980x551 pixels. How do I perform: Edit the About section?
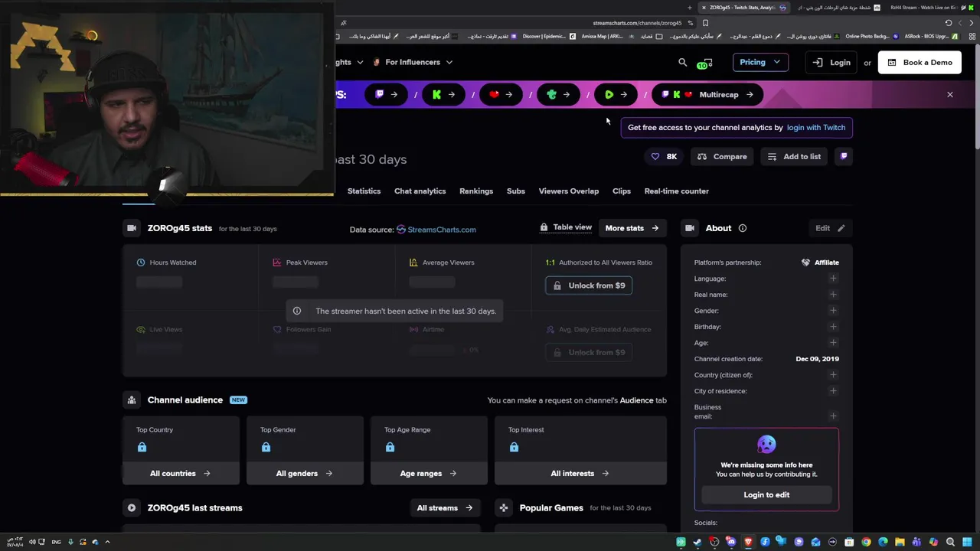(830, 228)
